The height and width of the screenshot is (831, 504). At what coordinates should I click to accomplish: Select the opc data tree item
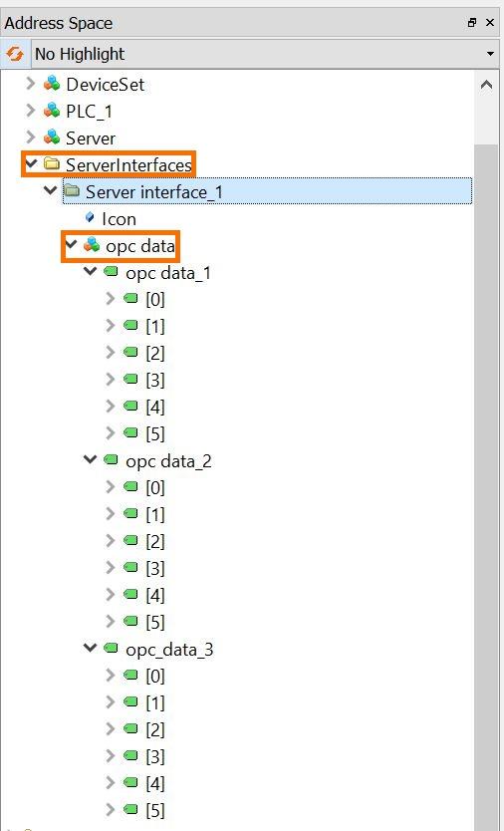point(139,246)
